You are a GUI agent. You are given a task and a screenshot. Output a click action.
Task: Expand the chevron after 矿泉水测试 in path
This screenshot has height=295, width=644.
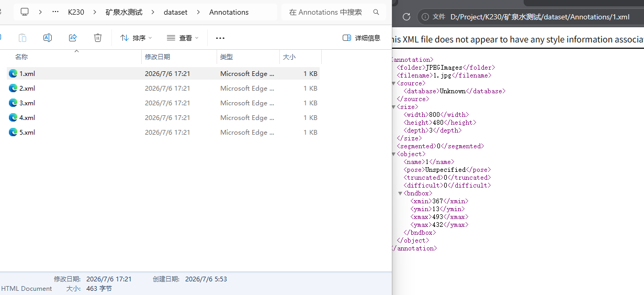point(153,12)
